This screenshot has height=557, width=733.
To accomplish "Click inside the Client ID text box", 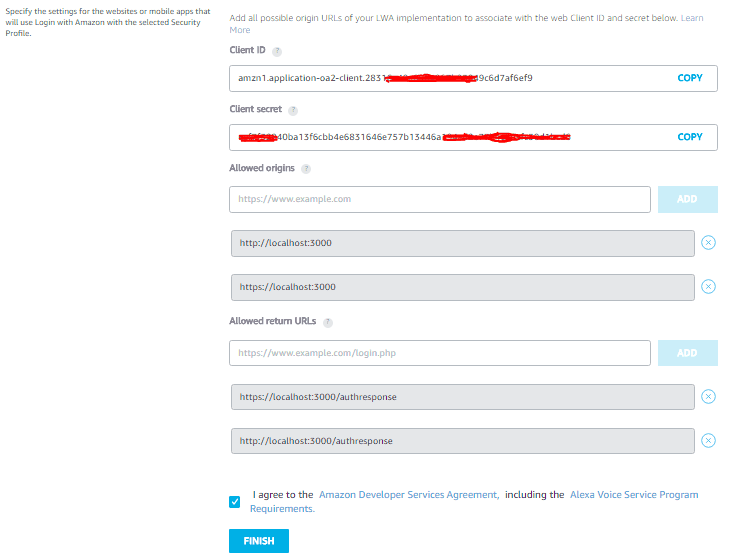I will click(x=473, y=78).
